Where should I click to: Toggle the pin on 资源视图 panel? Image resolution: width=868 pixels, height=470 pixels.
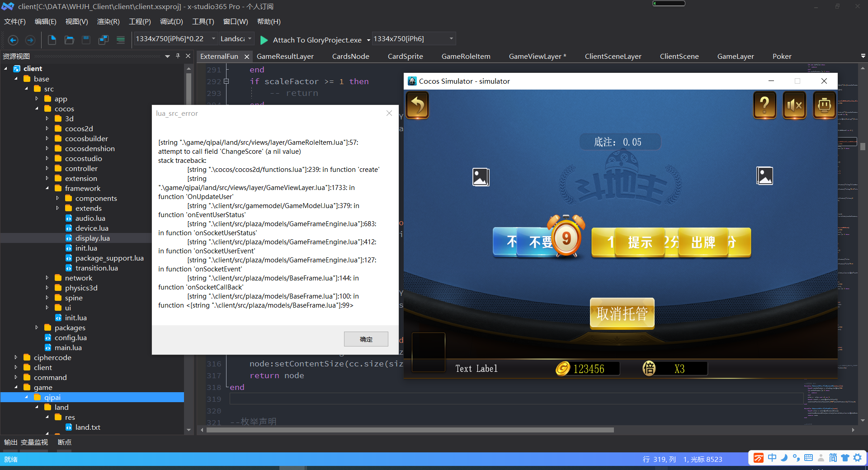coord(178,56)
